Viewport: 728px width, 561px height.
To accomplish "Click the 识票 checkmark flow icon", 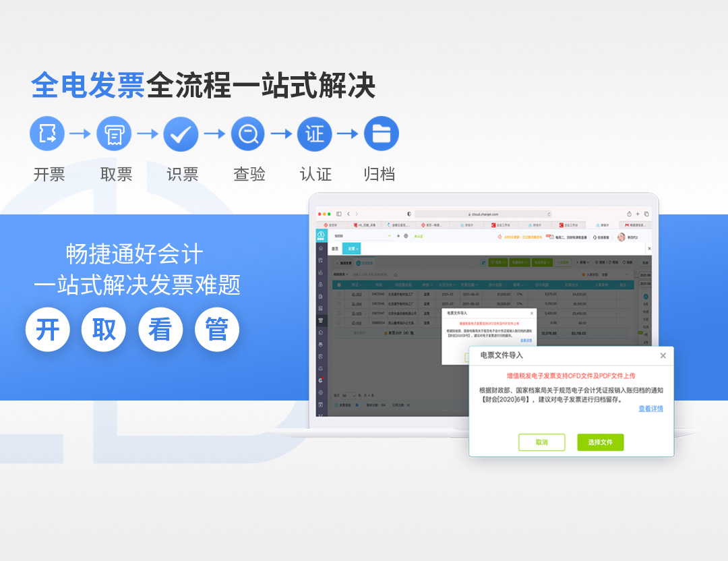I will tap(181, 134).
